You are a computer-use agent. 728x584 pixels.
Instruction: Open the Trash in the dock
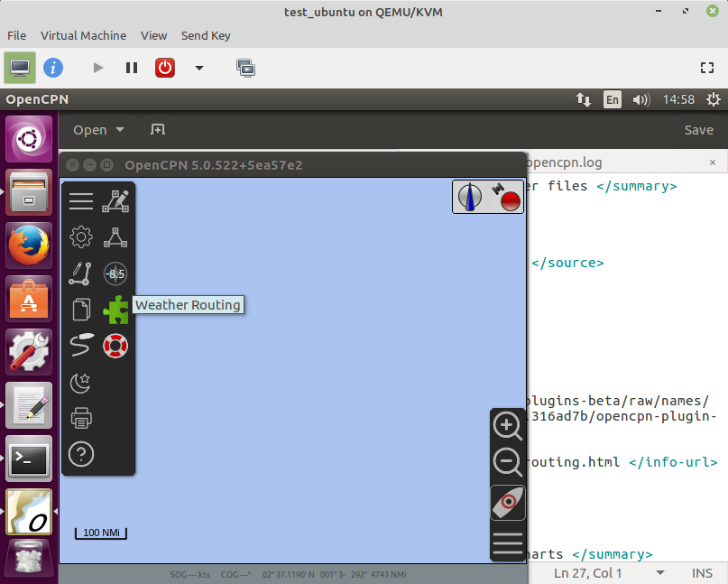click(x=29, y=559)
